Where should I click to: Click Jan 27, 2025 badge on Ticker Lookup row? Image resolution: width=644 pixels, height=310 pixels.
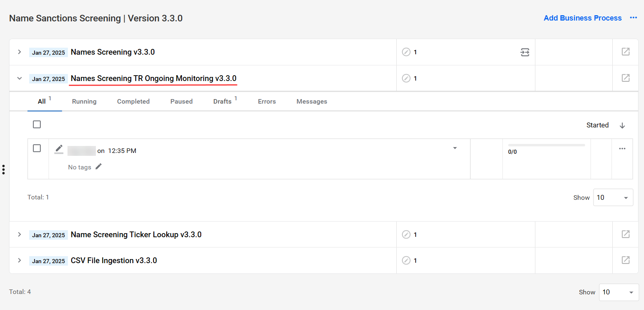[49, 235]
